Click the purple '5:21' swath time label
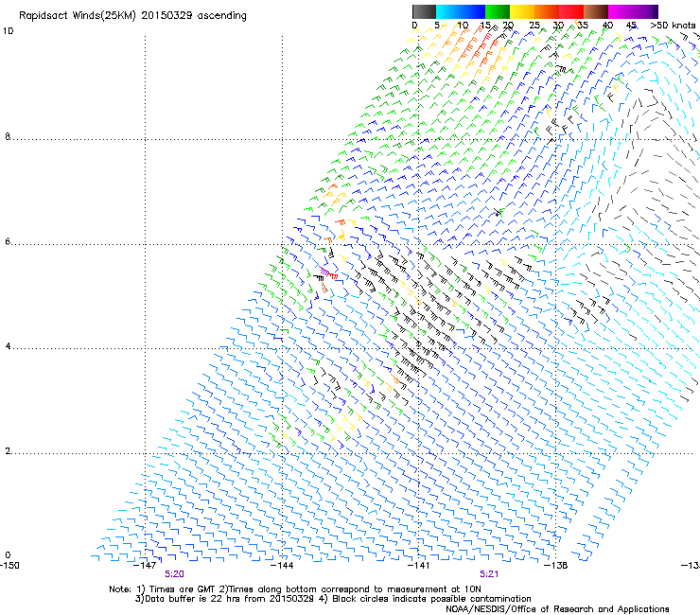Viewport: 700px width, 615px height. point(489,574)
